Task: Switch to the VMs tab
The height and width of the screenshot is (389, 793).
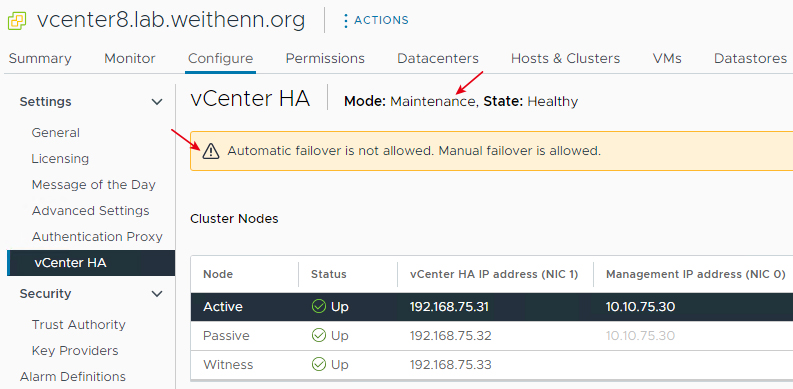Action: (667, 59)
